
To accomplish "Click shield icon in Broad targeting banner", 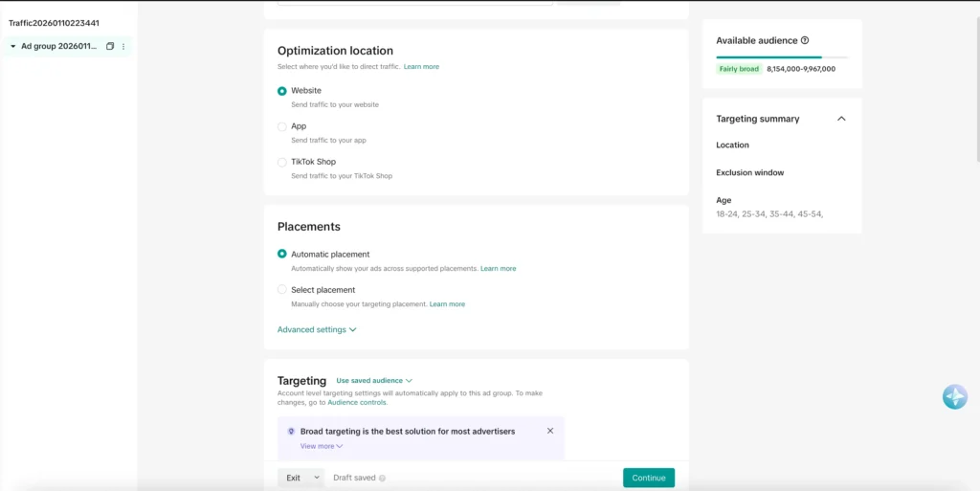I will 291,431.
